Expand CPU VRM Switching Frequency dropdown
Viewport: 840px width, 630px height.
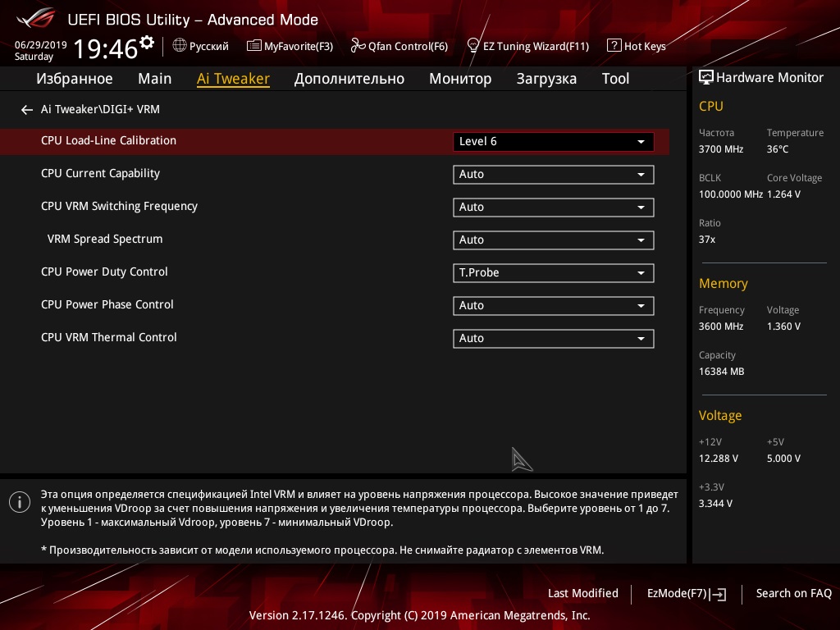pos(554,208)
